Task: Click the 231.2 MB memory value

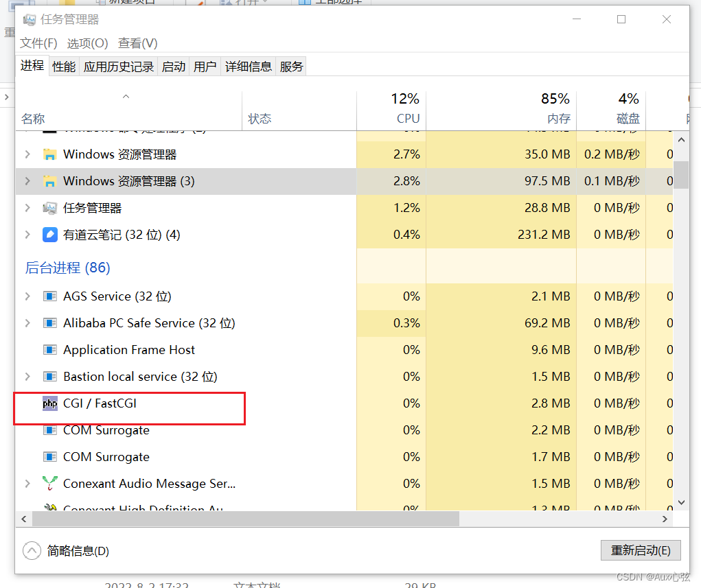Action: 544,235
